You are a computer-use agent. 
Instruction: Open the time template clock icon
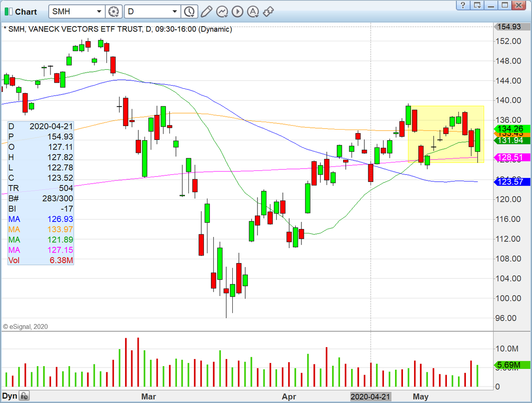pyautogui.click(x=189, y=12)
